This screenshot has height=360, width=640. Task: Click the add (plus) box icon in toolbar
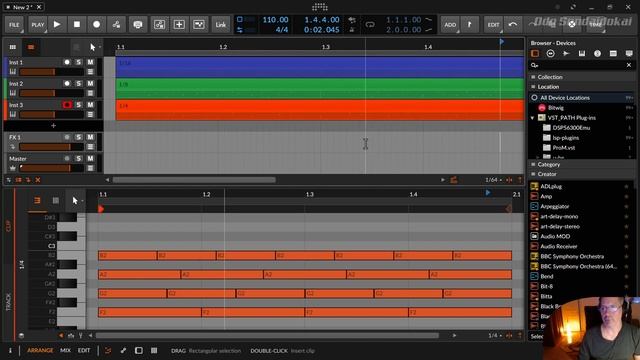tap(179, 24)
